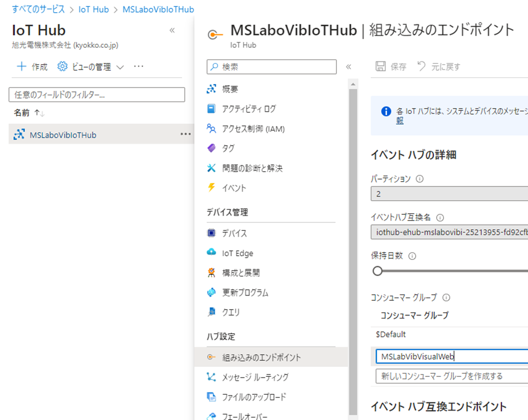Screen dimensions: 528x420
Task: Click IoT Hub breadcrumb link
Action: 93,9
